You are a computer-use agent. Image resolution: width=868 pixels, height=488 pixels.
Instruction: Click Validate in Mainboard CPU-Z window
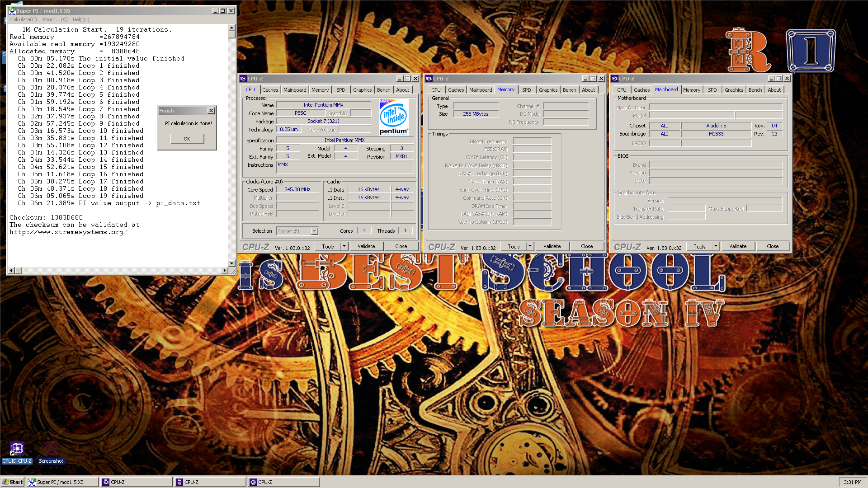(738, 247)
